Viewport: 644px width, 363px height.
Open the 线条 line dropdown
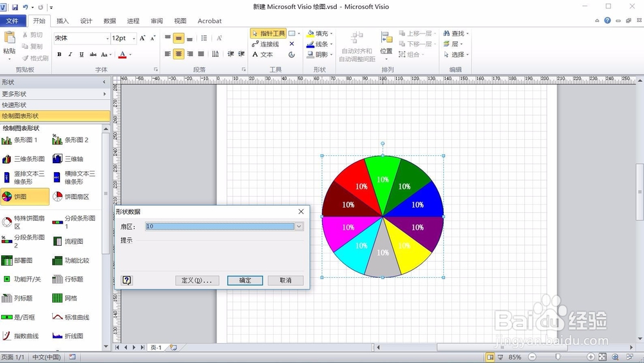click(x=332, y=44)
